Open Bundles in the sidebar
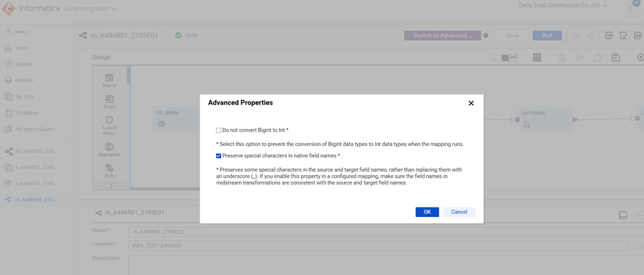The height and width of the screenshot is (275, 644). (x=19, y=80)
